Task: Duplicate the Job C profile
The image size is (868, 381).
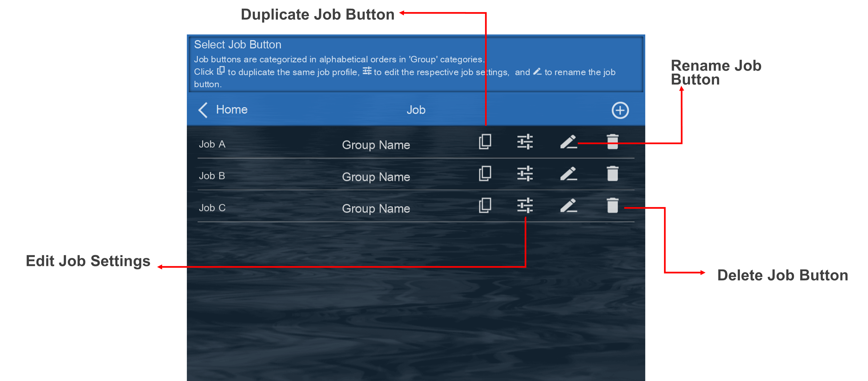Action: (485, 205)
